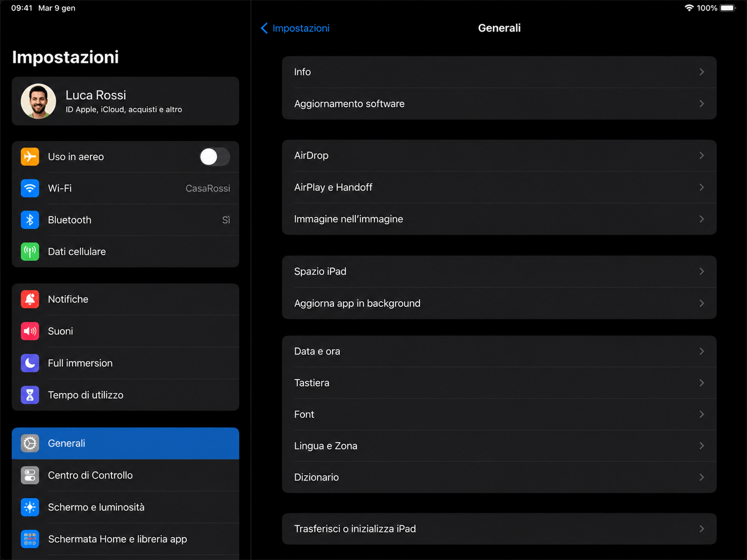Tap the back chevron beside Impostazioni

264,28
